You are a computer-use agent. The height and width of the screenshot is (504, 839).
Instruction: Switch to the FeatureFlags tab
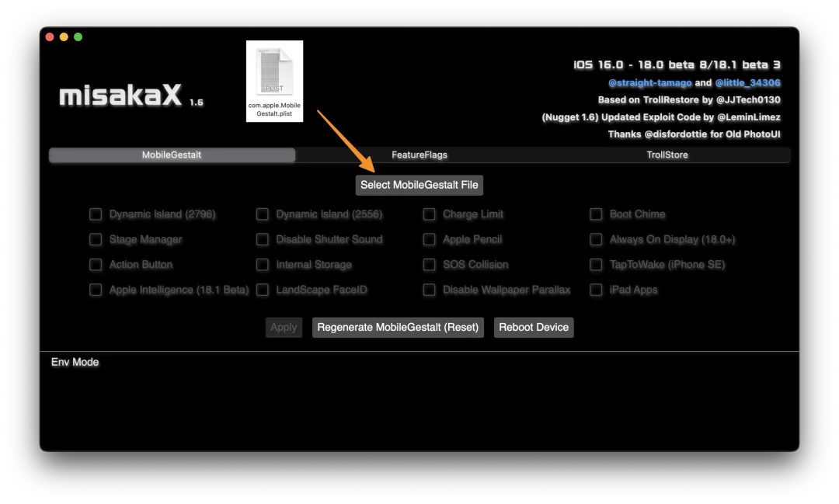coord(419,155)
